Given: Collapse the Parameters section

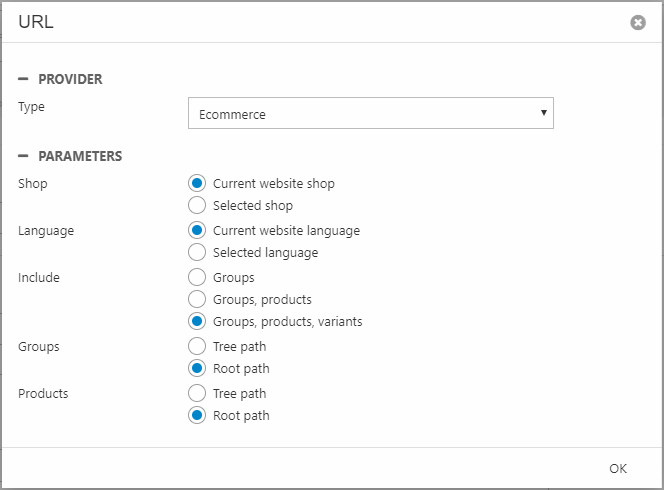Looking at the screenshot, I should coord(23,157).
